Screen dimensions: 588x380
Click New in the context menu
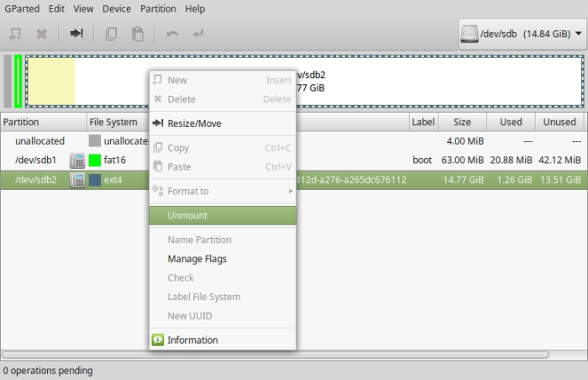point(223,81)
